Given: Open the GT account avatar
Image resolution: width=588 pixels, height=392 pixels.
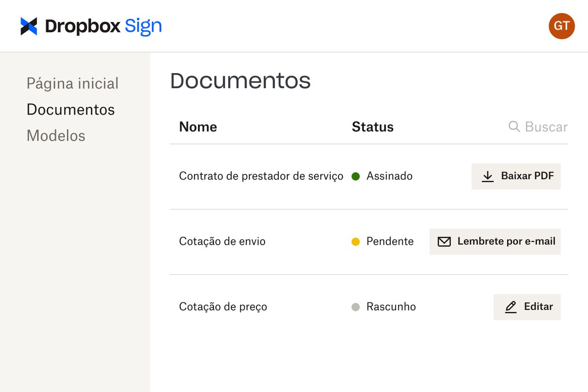Looking at the screenshot, I should pyautogui.click(x=561, y=26).
